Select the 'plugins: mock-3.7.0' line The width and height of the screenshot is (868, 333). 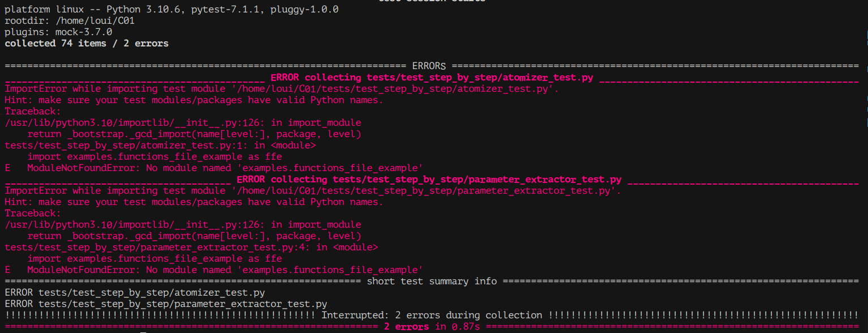(58, 32)
